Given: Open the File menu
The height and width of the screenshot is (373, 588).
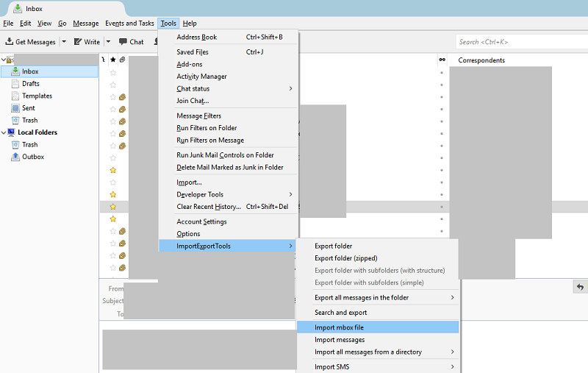Looking at the screenshot, I should pyautogui.click(x=8, y=24).
